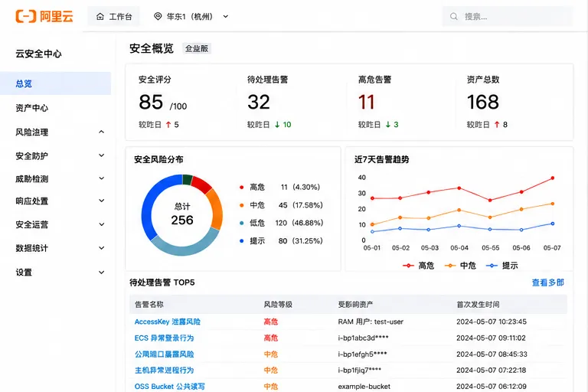Click the dark blue 提示 donut segment
Image resolution: width=588 pixels, height=392 pixels.
point(154,203)
